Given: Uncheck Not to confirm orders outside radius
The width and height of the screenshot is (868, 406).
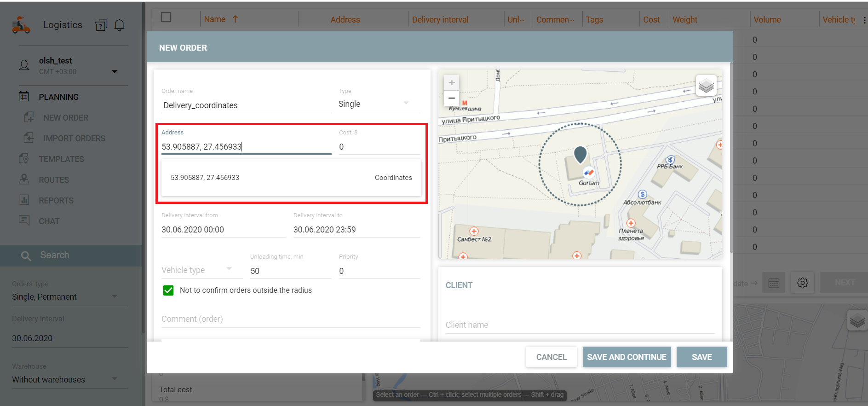Looking at the screenshot, I should pos(168,290).
